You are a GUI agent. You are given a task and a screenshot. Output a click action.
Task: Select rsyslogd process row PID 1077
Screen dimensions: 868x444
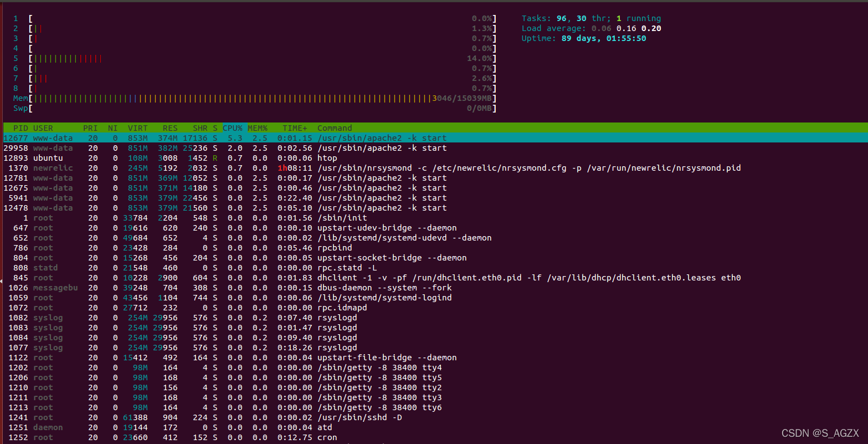pos(435,348)
